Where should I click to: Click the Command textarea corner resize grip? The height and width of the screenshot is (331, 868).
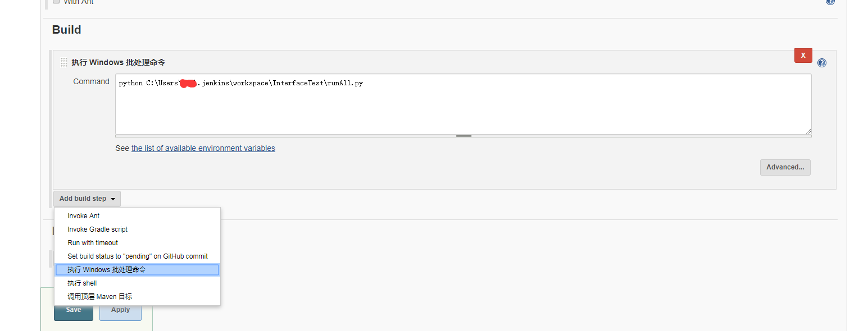(808, 131)
